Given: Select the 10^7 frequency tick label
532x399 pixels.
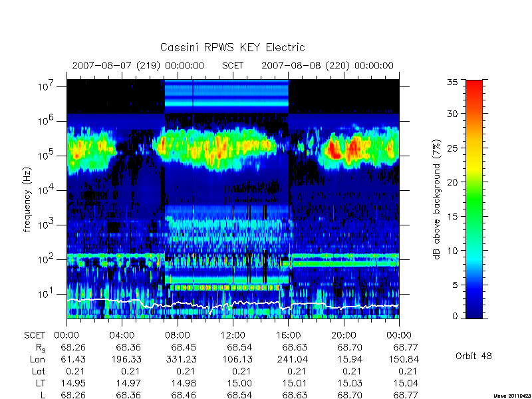Looking at the screenshot, I should pyautogui.click(x=47, y=86).
